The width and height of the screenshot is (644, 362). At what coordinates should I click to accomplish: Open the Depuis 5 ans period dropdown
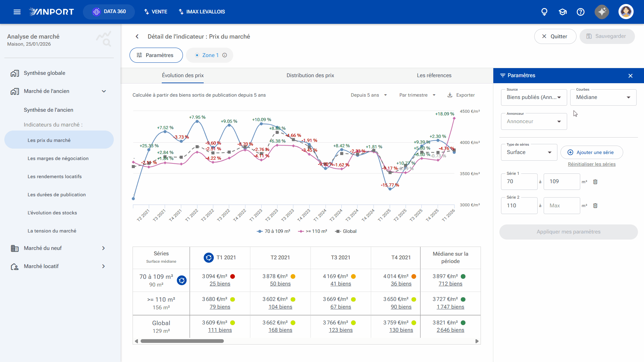369,95
